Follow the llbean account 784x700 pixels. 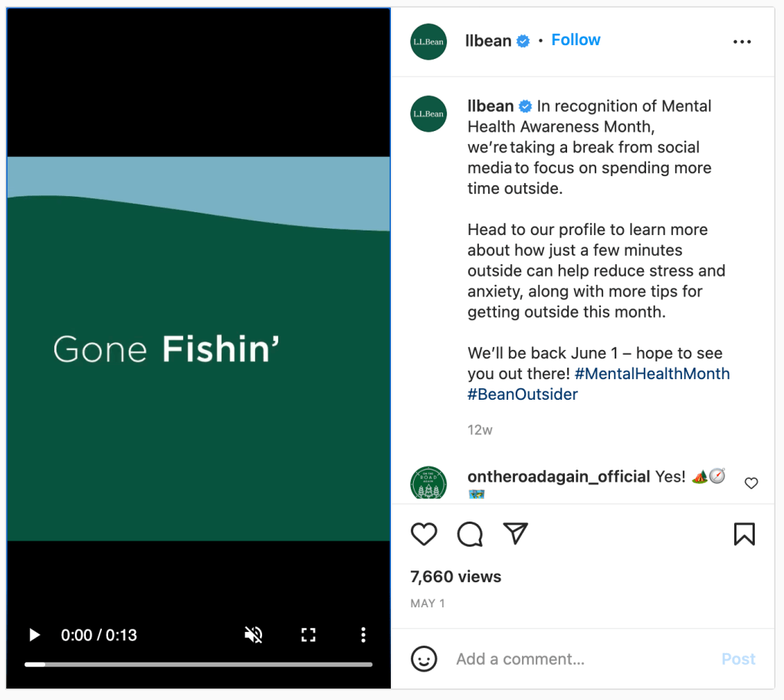click(x=576, y=41)
